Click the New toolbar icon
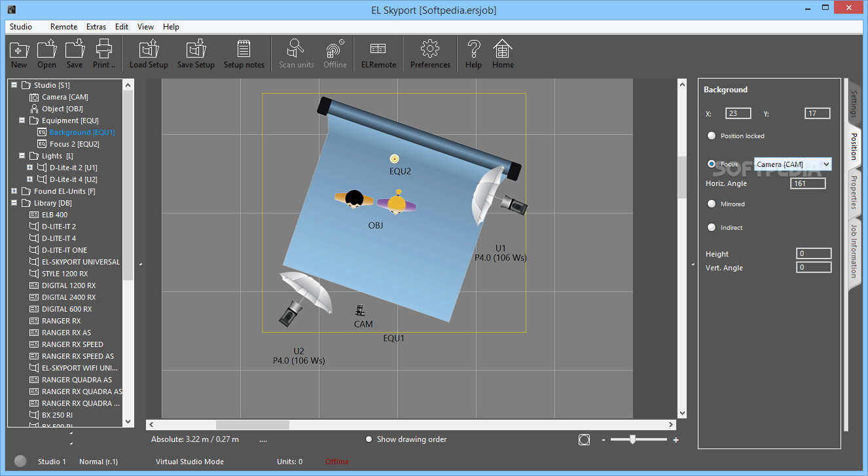 tap(19, 54)
